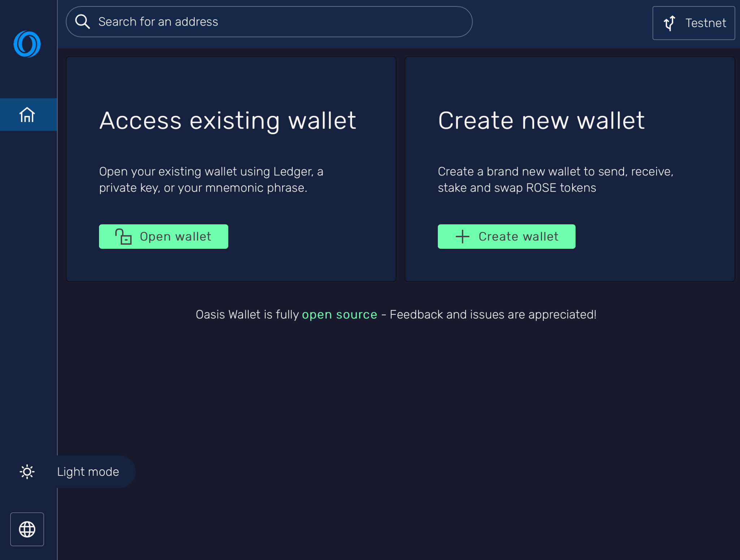Screen dimensions: 740x560
Task: Click the Oasis logo icon top left
Action: point(27,44)
